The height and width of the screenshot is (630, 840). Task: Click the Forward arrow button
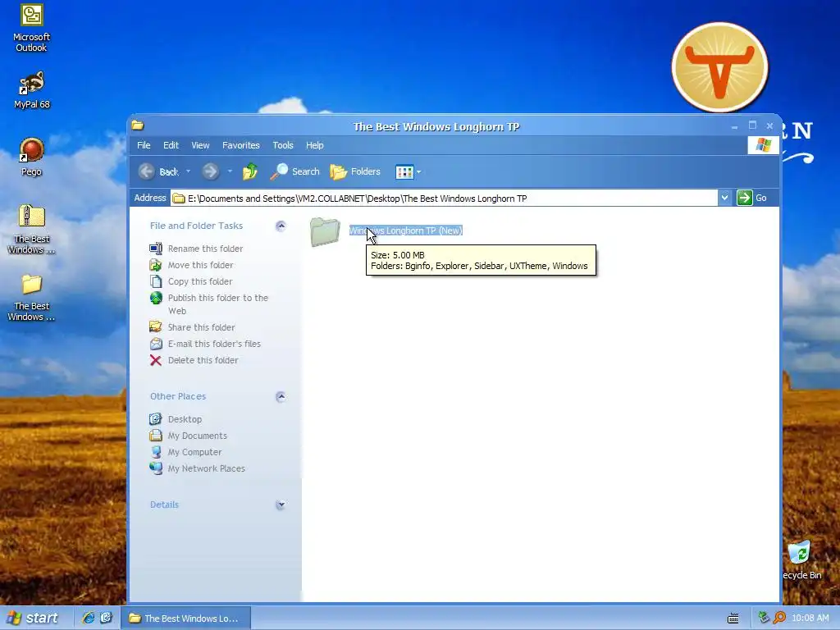click(210, 171)
